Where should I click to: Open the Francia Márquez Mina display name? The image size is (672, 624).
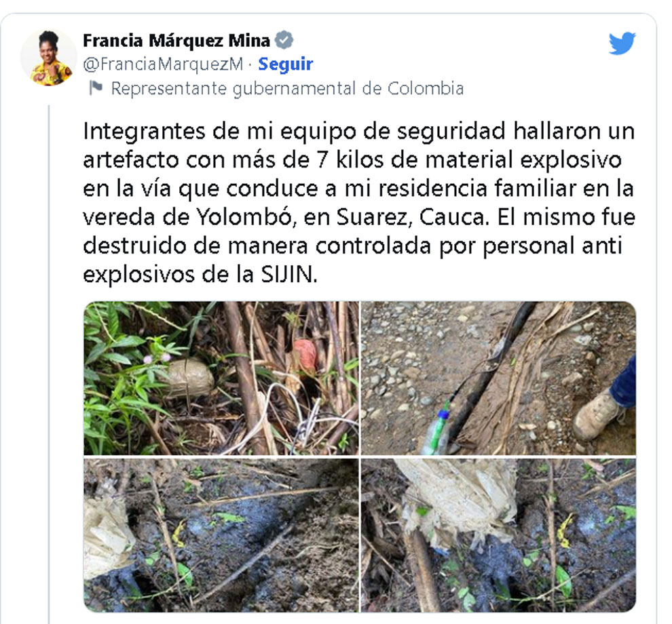tap(176, 41)
